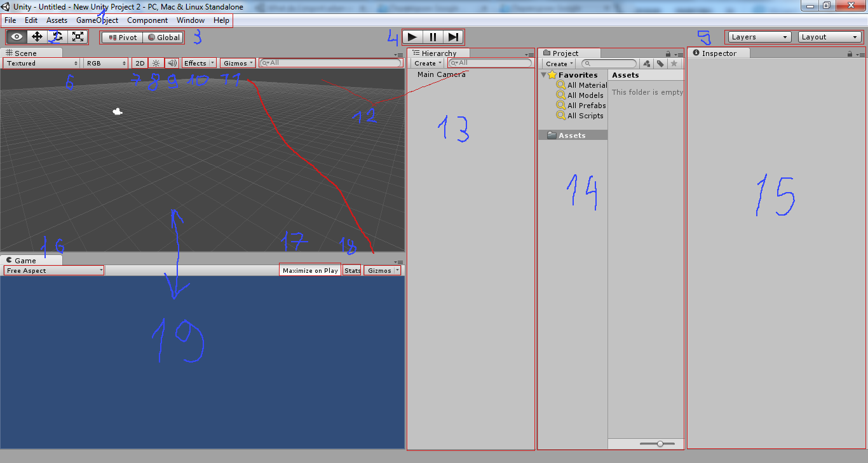Open the Textured draw mode dropdown
This screenshot has width=868, height=463.
42,63
